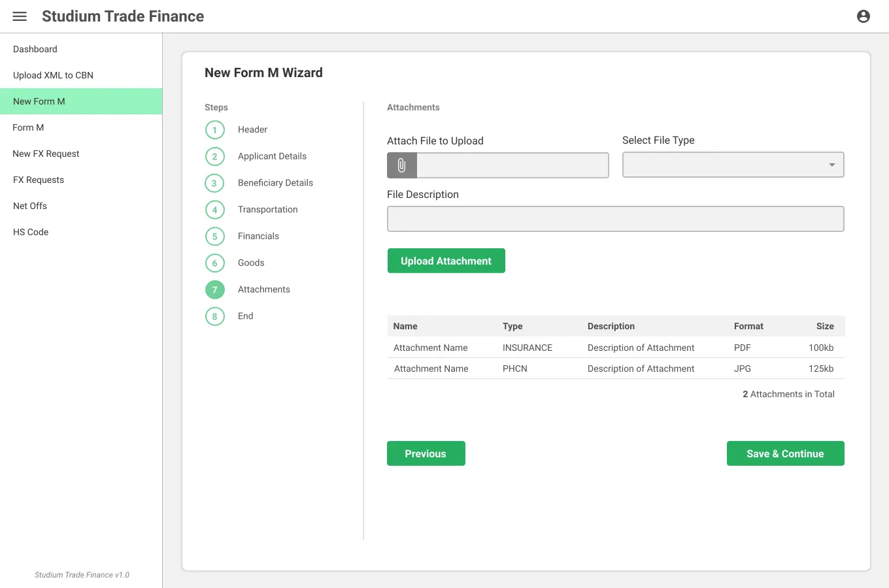The image size is (889, 588).
Task: Click the Applicant Details step label
Action: pyautogui.click(x=272, y=156)
